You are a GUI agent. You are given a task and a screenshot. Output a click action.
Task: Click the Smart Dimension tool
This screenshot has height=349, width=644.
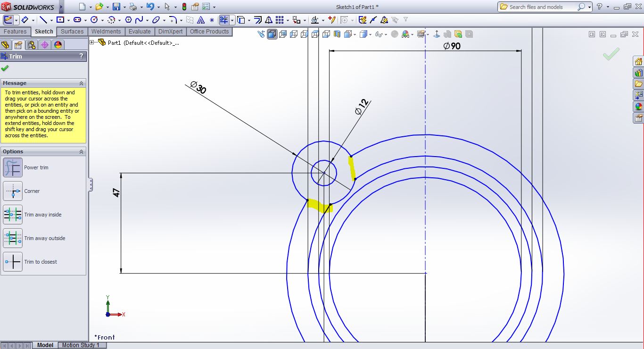[25, 20]
